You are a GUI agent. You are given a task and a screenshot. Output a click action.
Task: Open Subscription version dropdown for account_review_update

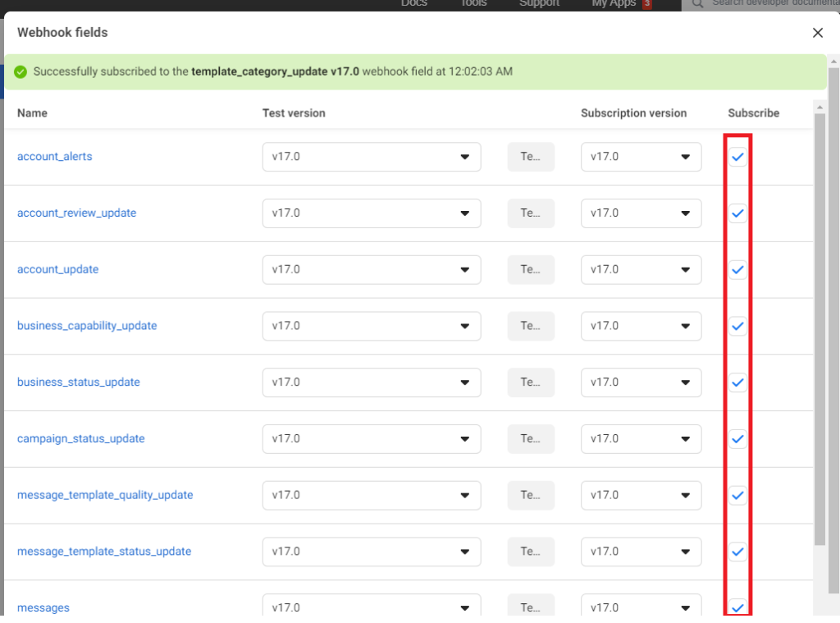click(641, 213)
